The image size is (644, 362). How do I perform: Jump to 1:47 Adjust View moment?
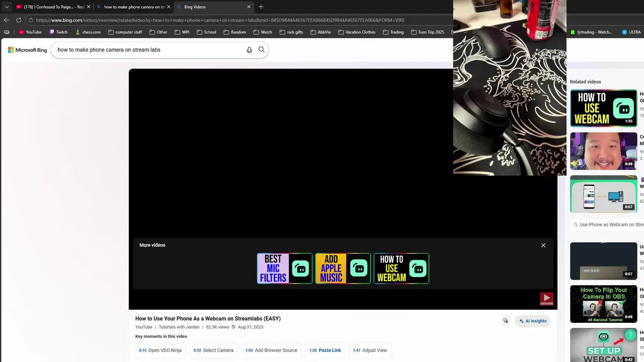tap(370, 350)
